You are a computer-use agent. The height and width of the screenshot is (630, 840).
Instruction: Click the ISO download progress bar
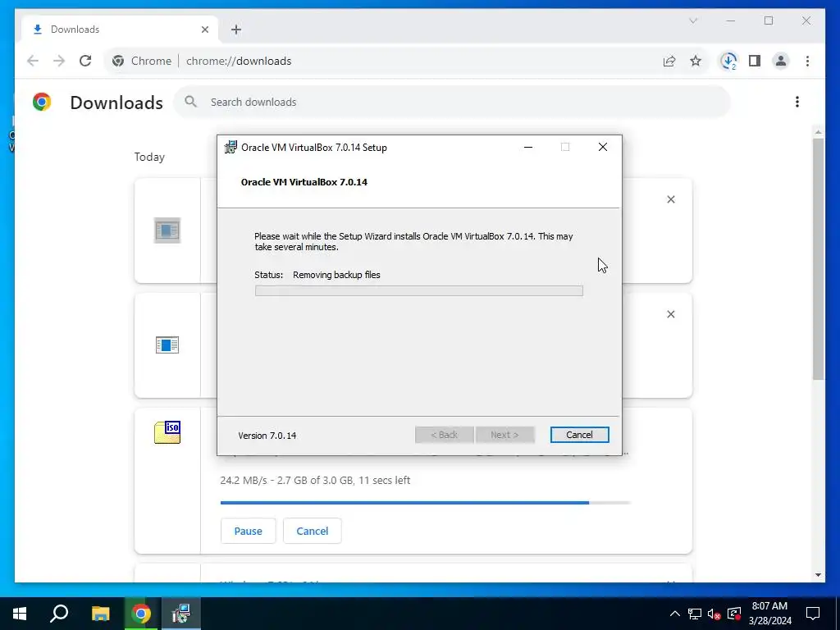426,503
